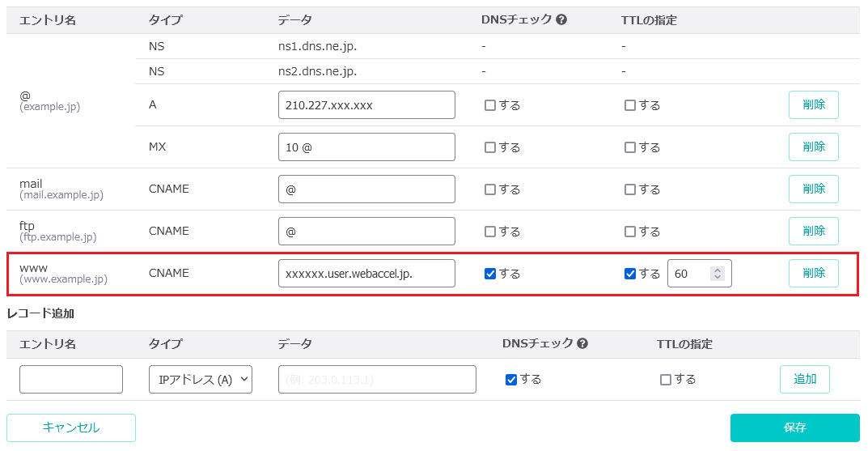This screenshot has width=868, height=451.
Task: Click the 保存 save button
Action: [794, 428]
